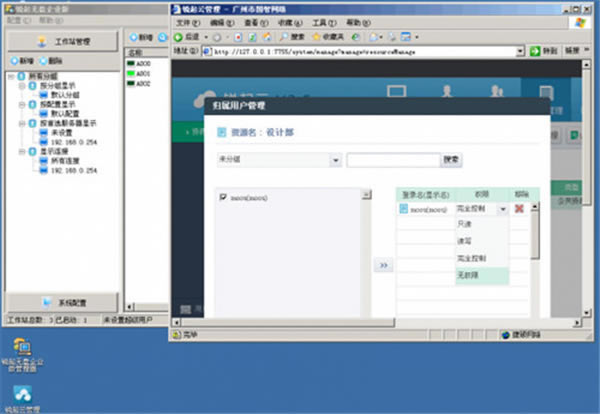Open browser 收藏 menu
Screen dimensions: 600x414
click(x=290, y=23)
